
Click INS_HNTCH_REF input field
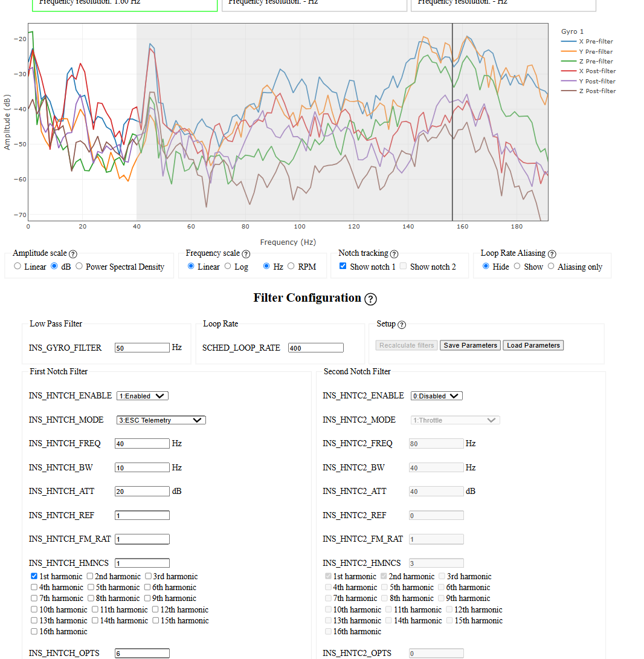coord(142,515)
